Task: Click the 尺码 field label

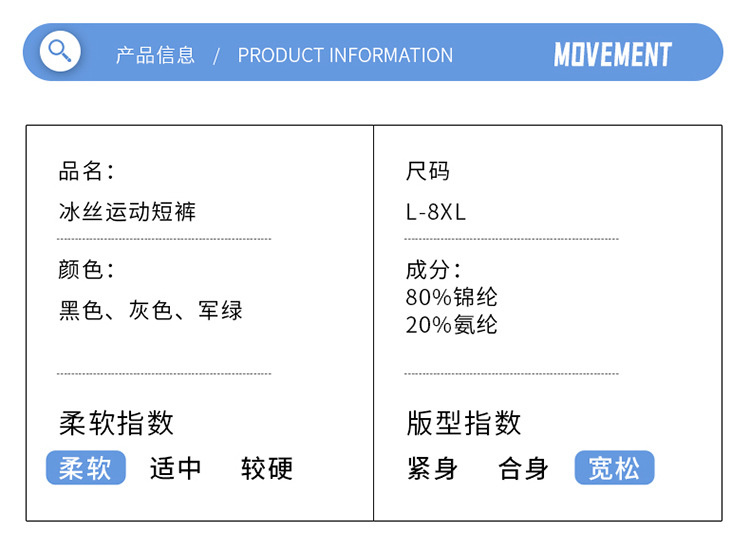Action: 428,171
